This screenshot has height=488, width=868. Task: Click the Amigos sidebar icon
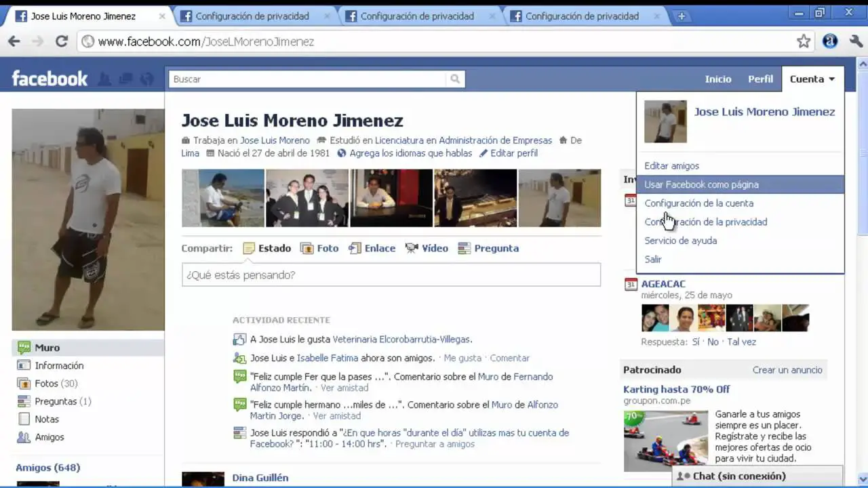pos(24,437)
